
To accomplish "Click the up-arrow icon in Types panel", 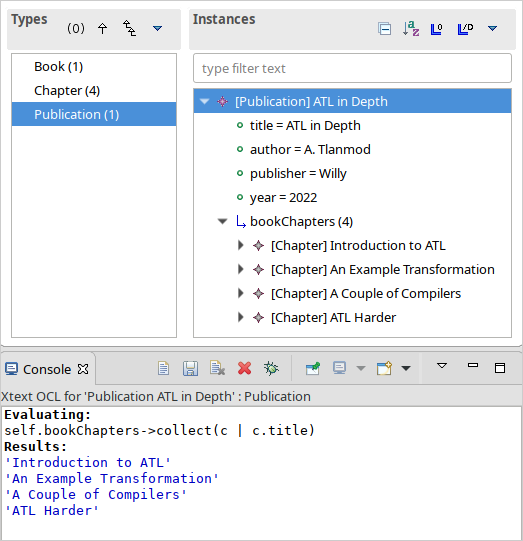I will point(102,28).
